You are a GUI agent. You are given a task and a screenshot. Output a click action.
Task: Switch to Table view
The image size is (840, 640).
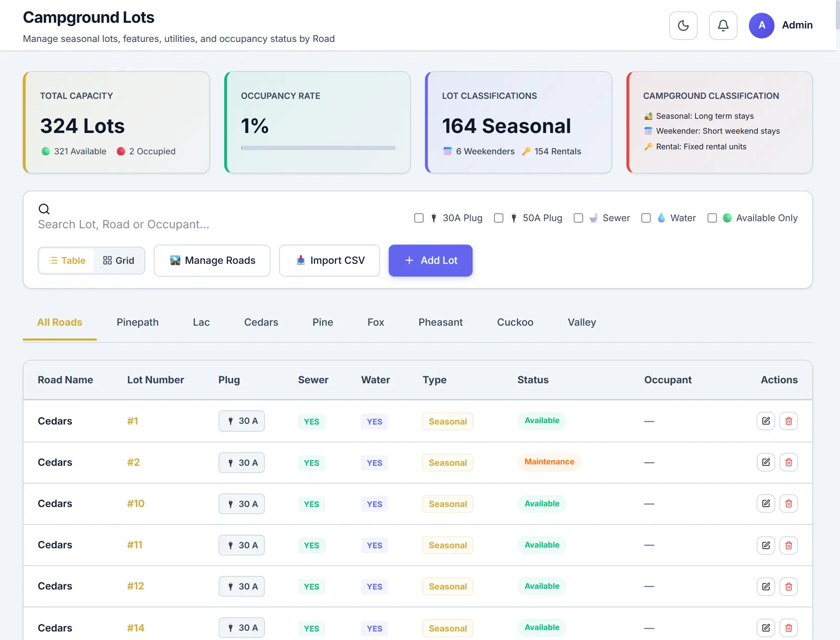pyautogui.click(x=67, y=260)
